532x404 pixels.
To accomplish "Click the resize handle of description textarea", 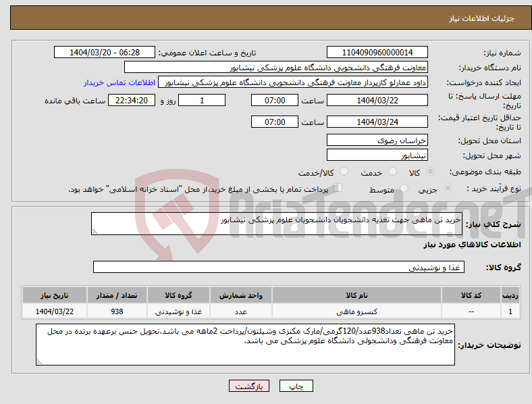I will pos(95,232).
